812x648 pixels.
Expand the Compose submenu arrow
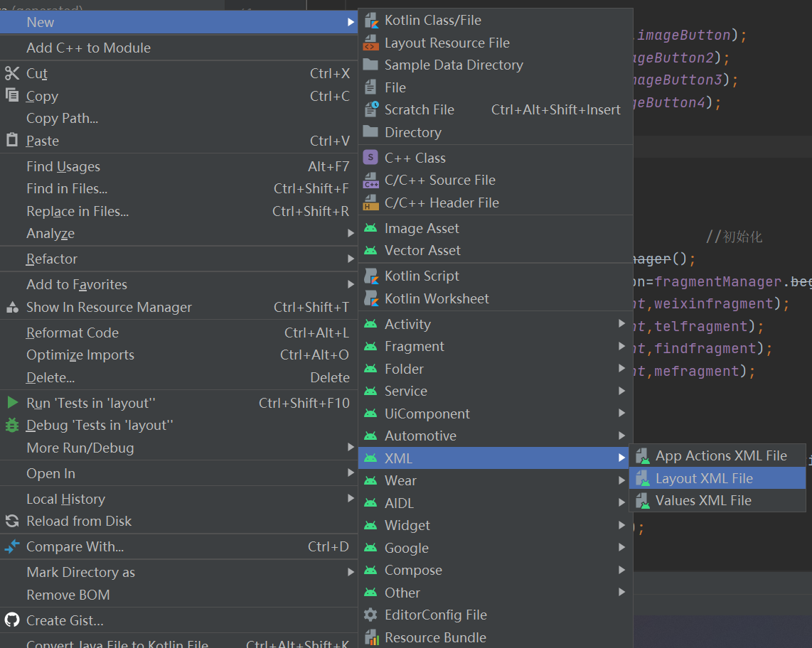click(621, 570)
